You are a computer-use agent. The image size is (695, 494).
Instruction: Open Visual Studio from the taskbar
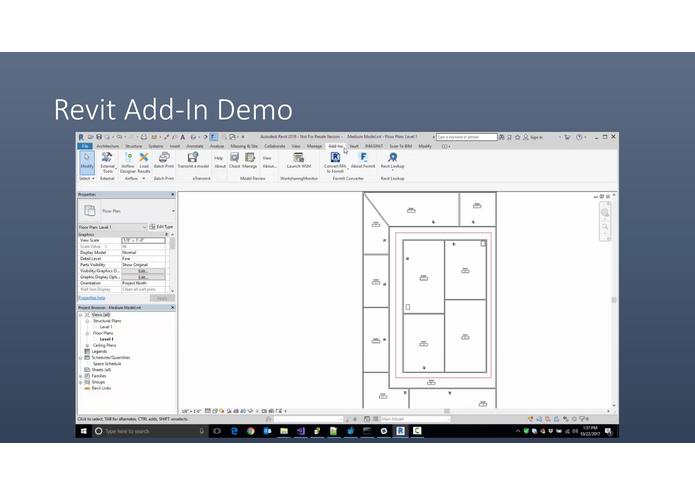click(301, 431)
